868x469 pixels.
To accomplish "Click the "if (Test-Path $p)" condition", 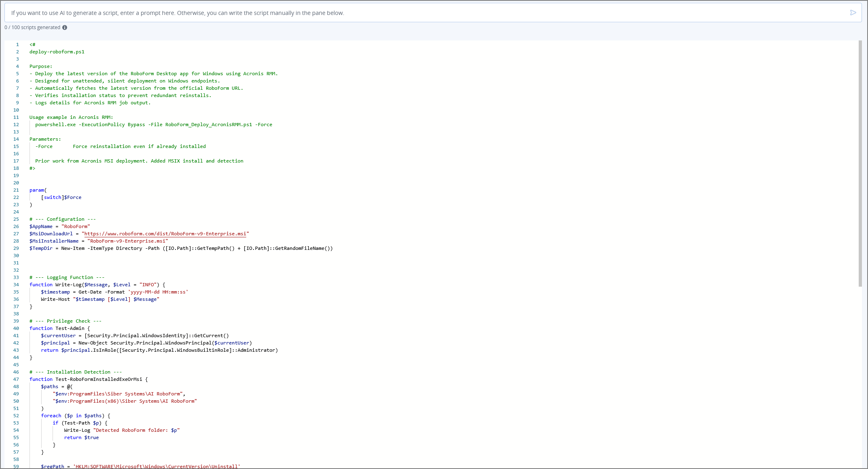I will coord(80,423).
